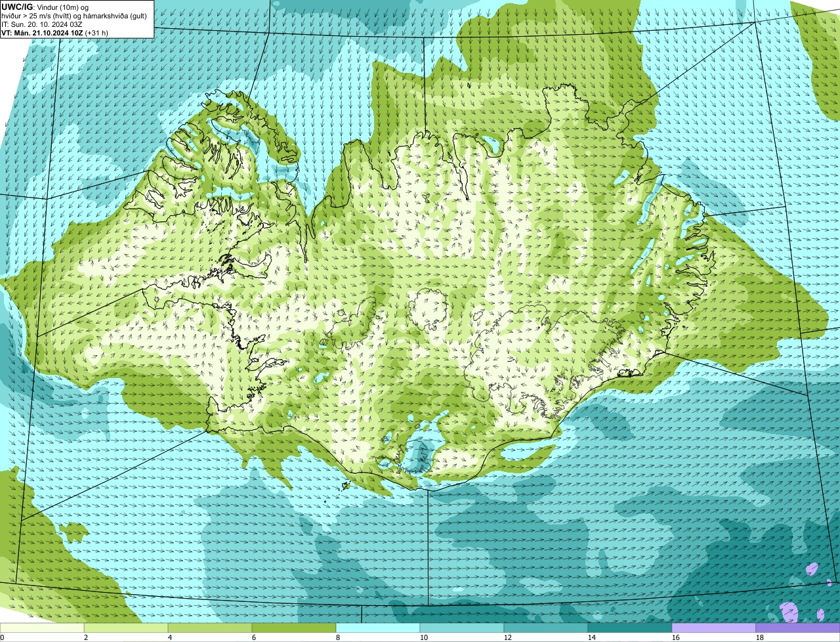Pick the 4–6 m/s green legend swatch
Screen dimensions: 840x642
tap(210, 628)
